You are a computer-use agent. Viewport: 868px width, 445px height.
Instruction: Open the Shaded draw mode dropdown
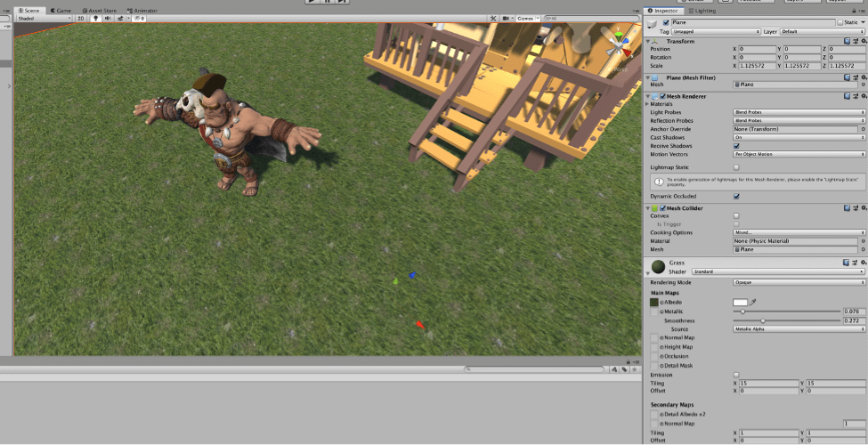45,19
